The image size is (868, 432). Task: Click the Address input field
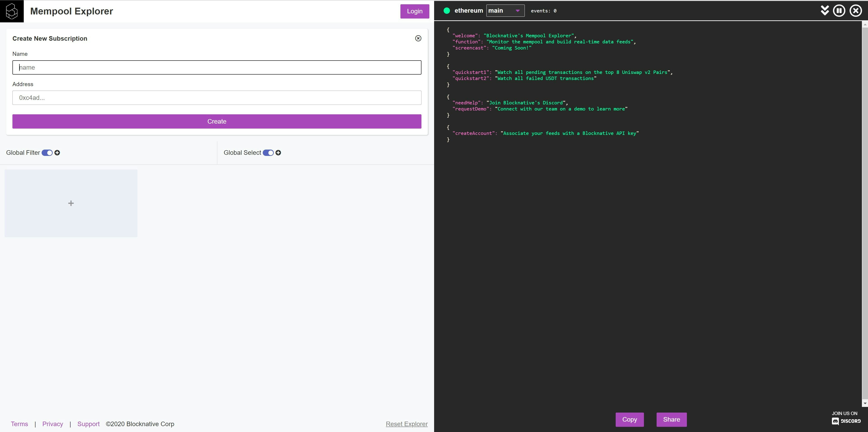pos(217,98)
